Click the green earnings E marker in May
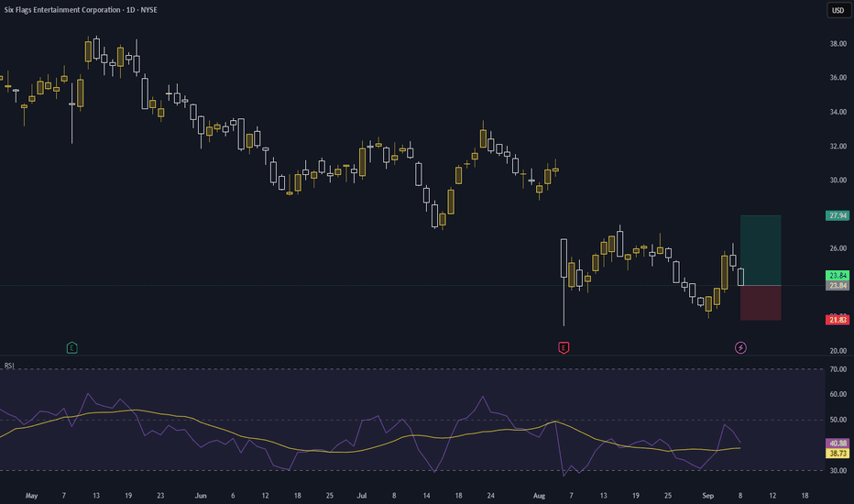854x504 pixels. tap(71, 347)
